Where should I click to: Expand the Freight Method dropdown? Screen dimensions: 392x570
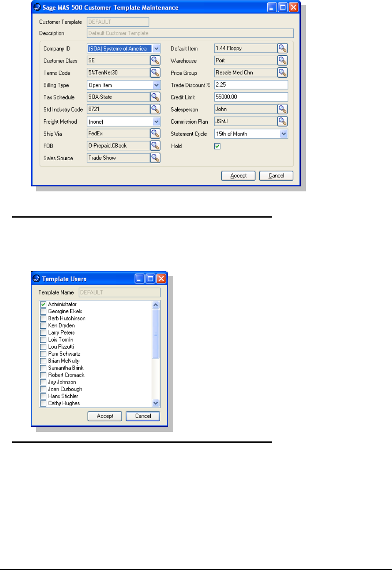click(x=156, y=122)
